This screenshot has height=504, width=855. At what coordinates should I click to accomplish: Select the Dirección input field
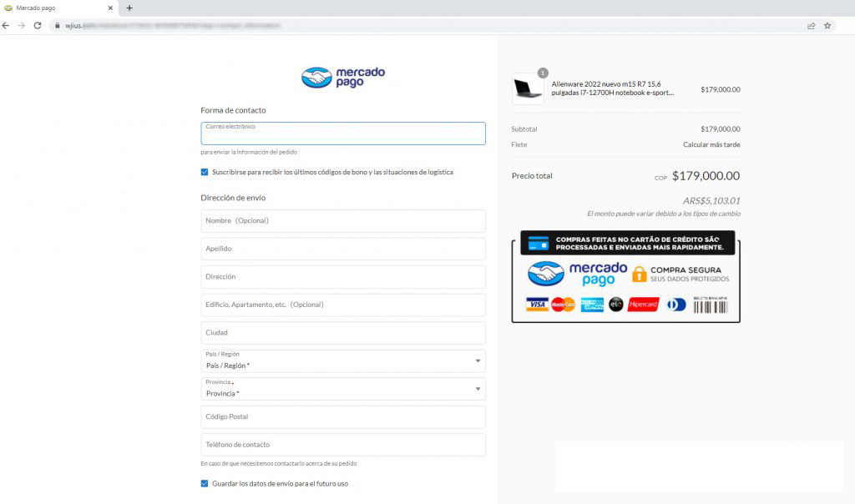pyautogui.click(x=343, y=277)
